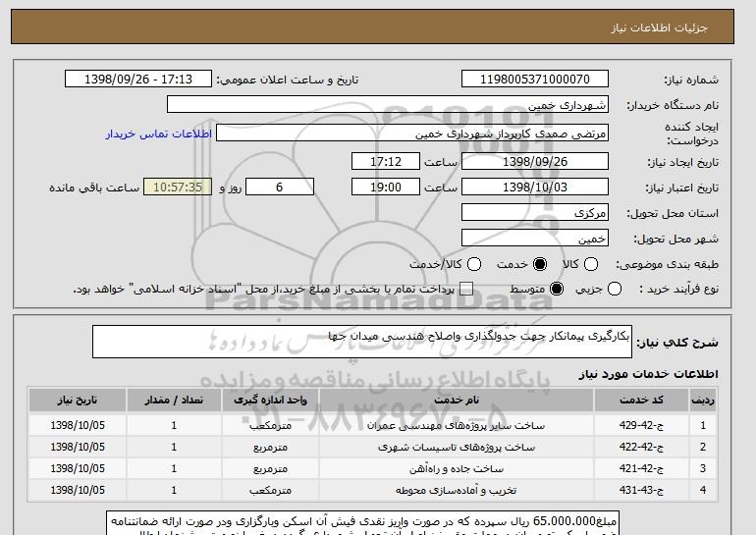The image size is (756, 535).
Task: Click ساخت جاده و راه‌آهن cell
Action: point(457,468)
